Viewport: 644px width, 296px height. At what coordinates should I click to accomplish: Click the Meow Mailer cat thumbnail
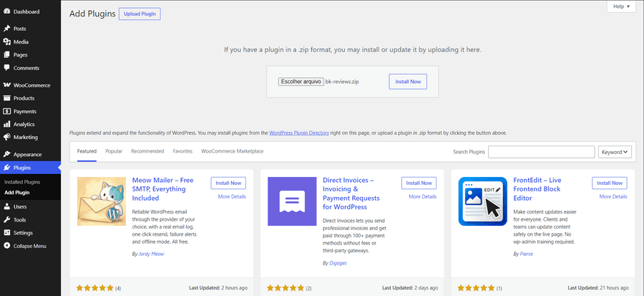point(102,201)
